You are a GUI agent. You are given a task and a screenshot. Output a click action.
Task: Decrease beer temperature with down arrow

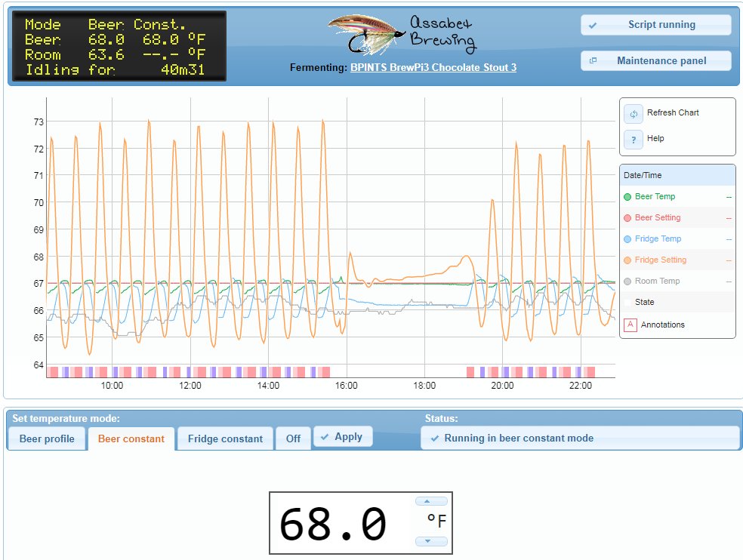[430, 541]
